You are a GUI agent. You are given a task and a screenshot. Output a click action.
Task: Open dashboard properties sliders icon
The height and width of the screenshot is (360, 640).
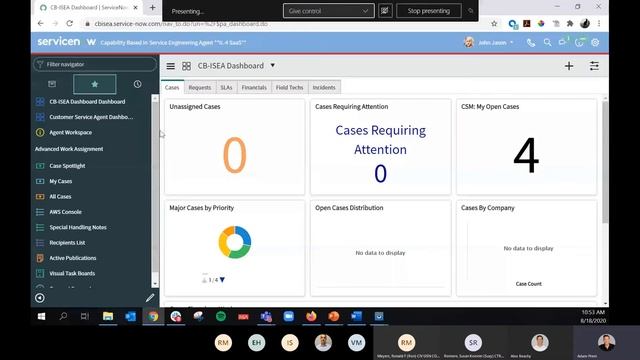[594, 66]
